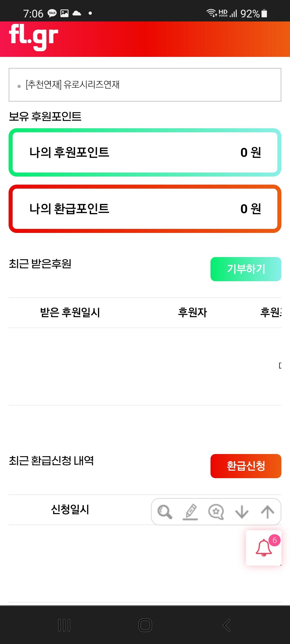This screenshot has width=290, height=644.
Task: Select the 나의 후원포인트 card
Action: click(x=145, y=152)
